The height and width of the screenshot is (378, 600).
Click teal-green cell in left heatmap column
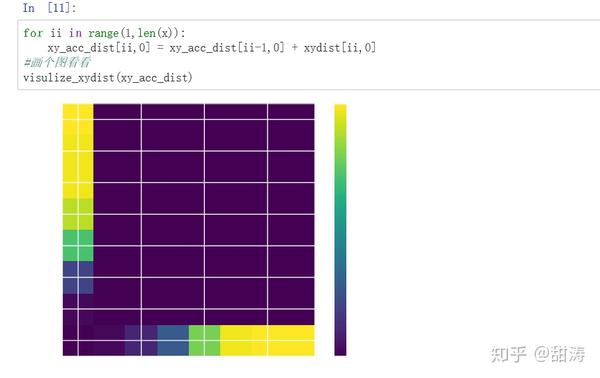coord(78,246)
